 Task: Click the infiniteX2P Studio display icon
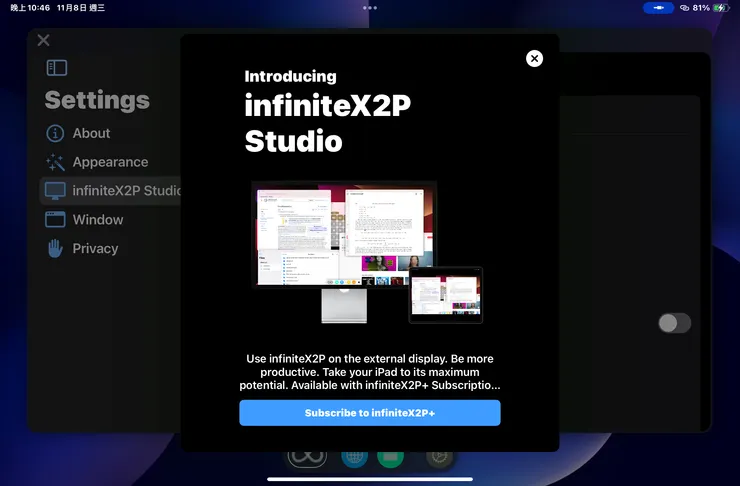55,191
